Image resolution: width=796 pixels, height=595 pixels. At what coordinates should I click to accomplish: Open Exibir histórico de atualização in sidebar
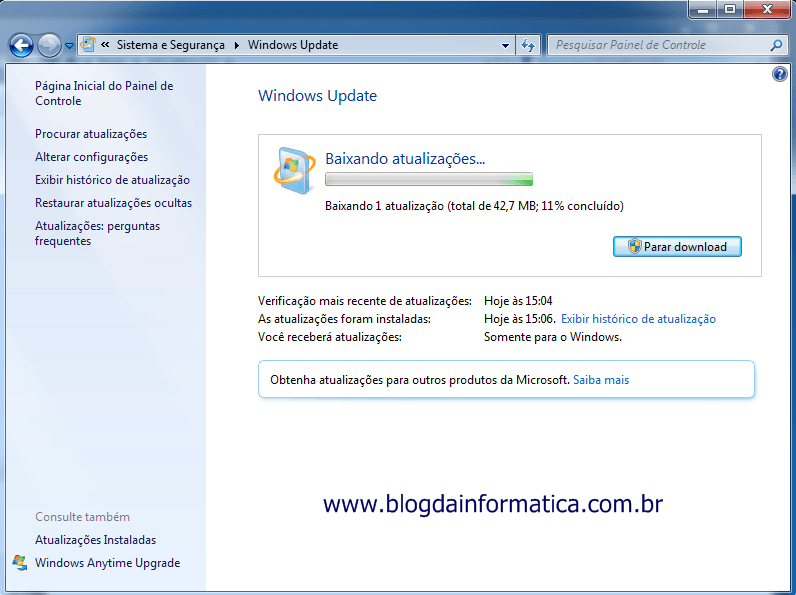[112, 180]
